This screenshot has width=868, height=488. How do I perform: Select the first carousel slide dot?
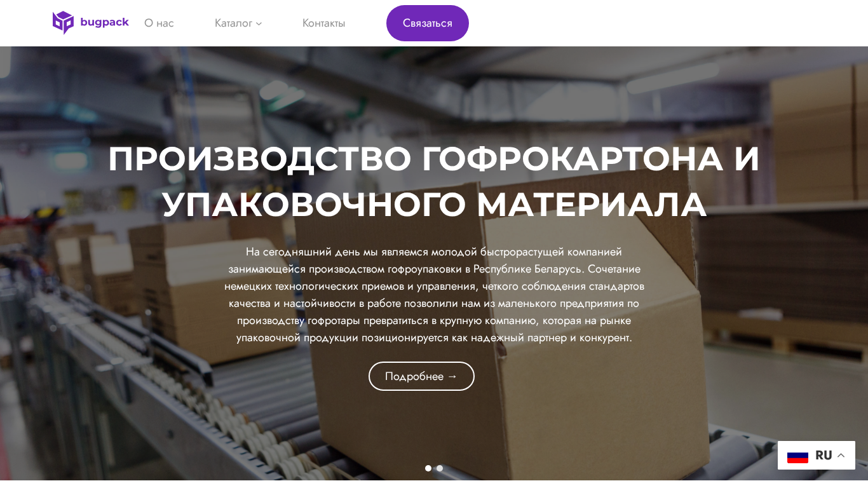428,468
